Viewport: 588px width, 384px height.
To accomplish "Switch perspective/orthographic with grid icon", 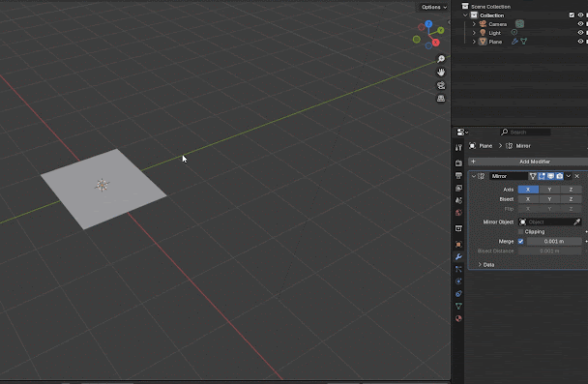I will point(441,99).
